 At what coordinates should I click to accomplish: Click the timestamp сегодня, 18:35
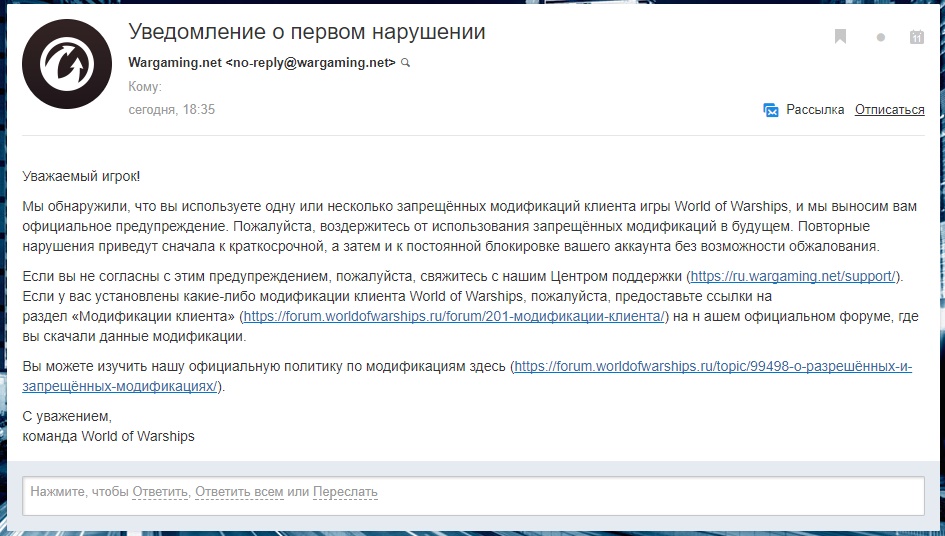172,110
